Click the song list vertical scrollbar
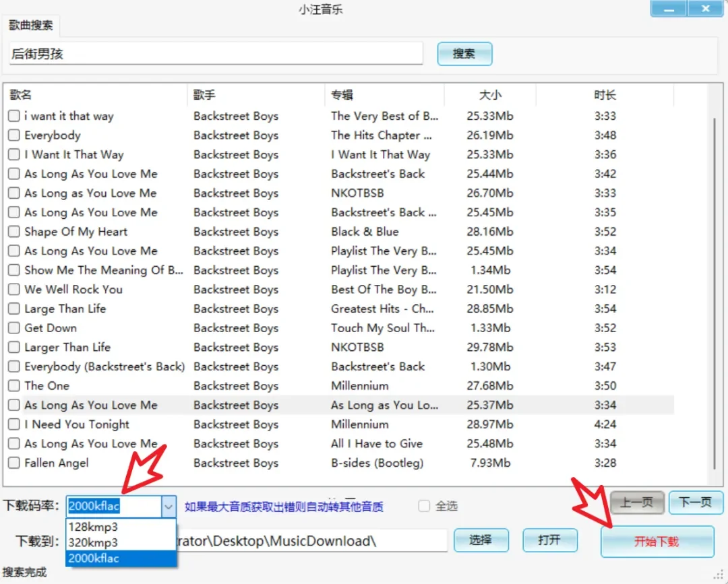The image size is (728, 584). tap(715, 293)
